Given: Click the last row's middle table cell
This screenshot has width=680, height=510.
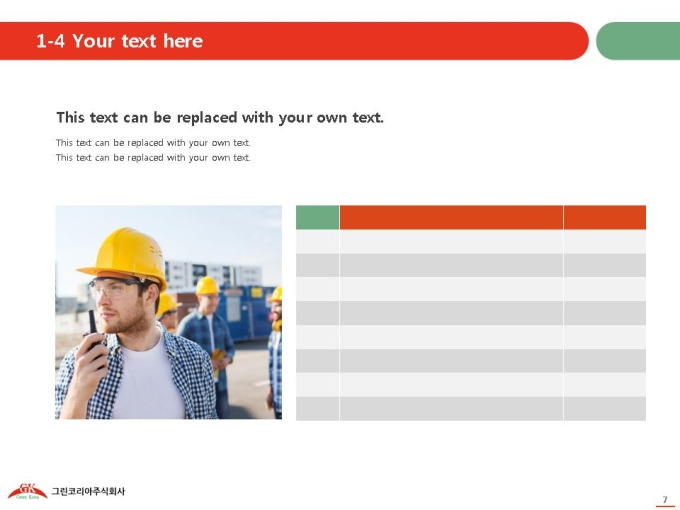Looking at the screenshot, I should click(x=451, y=409).
